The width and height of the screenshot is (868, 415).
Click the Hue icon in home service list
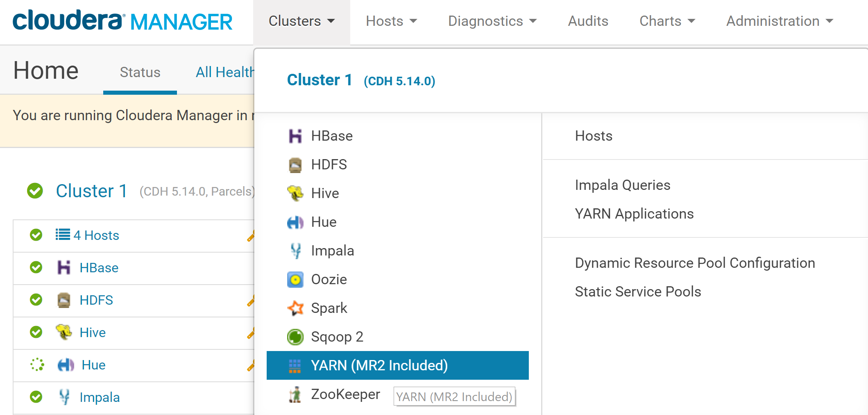(x=66, y=365)
